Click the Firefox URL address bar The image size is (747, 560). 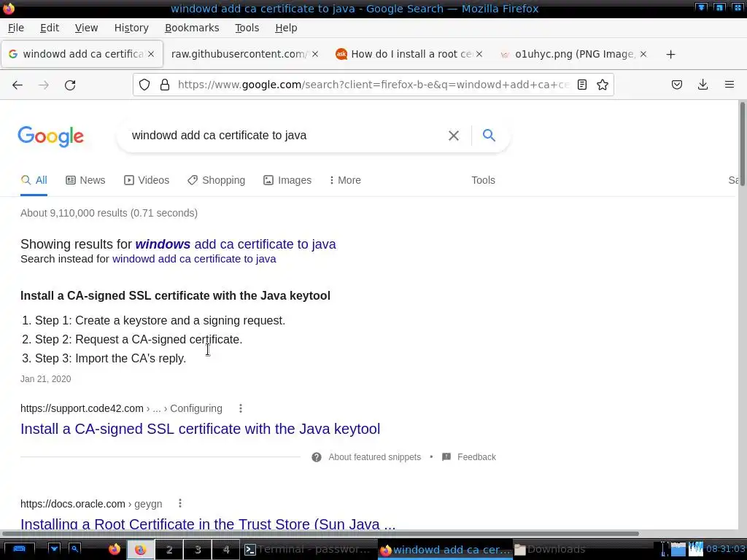[374, 85]
